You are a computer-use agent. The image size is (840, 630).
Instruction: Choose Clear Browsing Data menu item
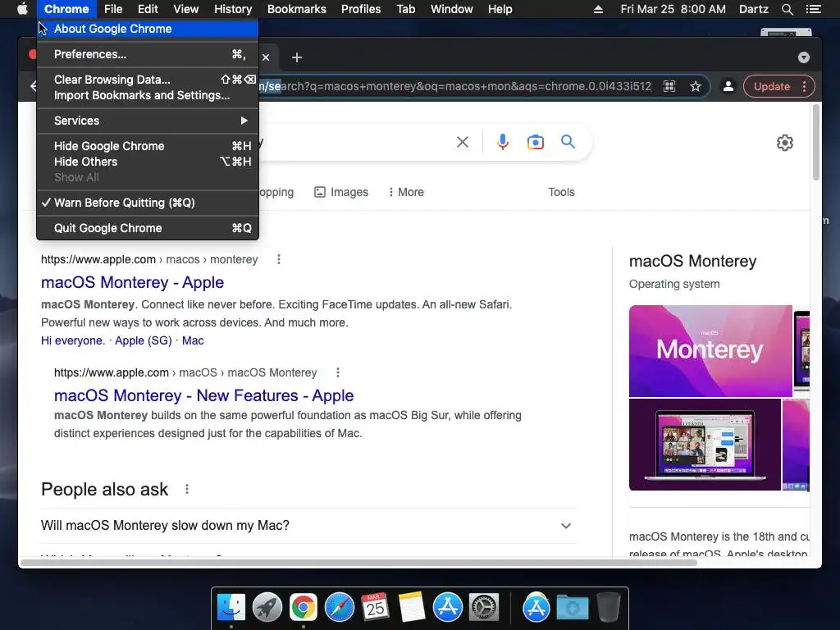point(148,80)
